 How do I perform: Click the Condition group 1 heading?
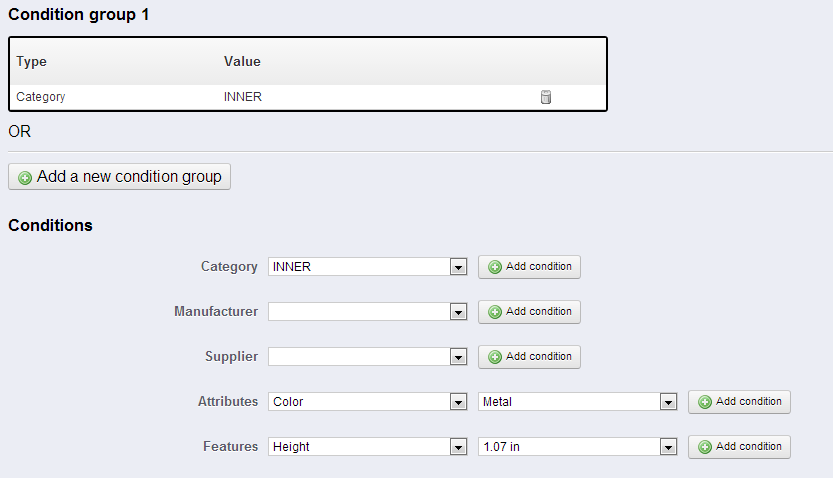(79, 14)
